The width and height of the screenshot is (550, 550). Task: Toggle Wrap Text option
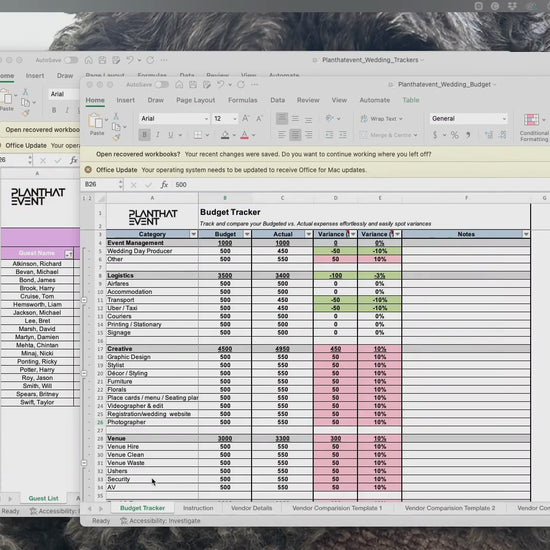coord(382,119)
